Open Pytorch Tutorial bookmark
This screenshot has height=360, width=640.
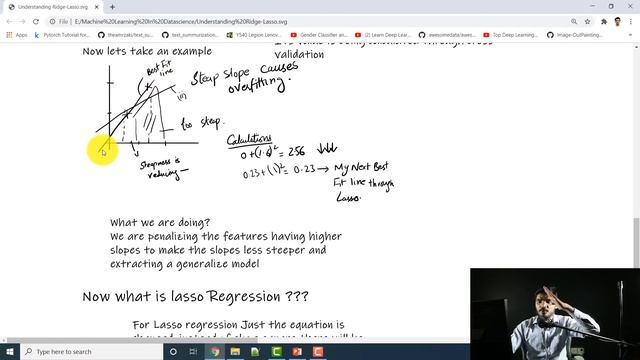pyautogui.click(x=61, y=35)
